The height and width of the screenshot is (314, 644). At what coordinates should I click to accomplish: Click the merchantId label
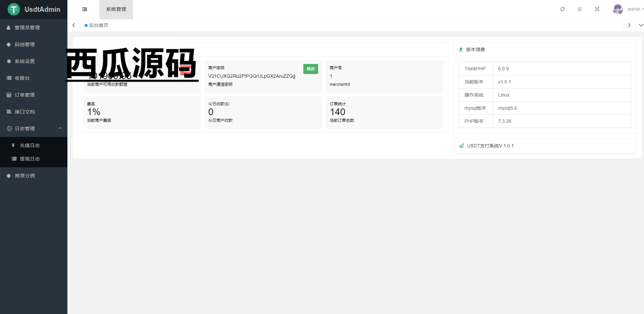coord(340,84)
